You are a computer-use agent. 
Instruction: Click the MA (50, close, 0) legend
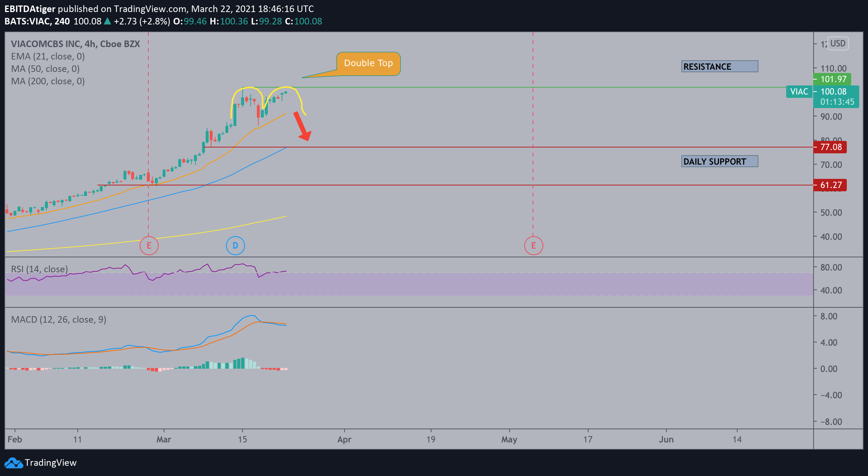coord(45,69)
